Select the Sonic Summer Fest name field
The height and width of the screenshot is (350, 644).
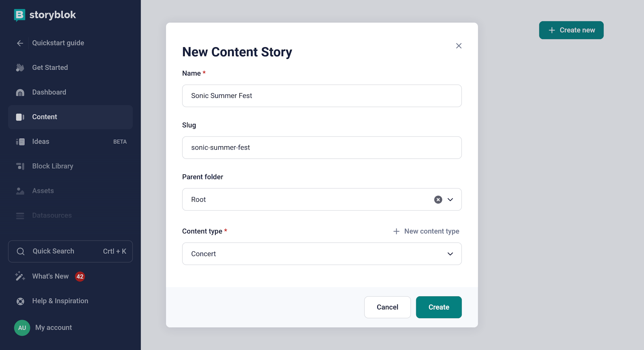pos(322,96)
